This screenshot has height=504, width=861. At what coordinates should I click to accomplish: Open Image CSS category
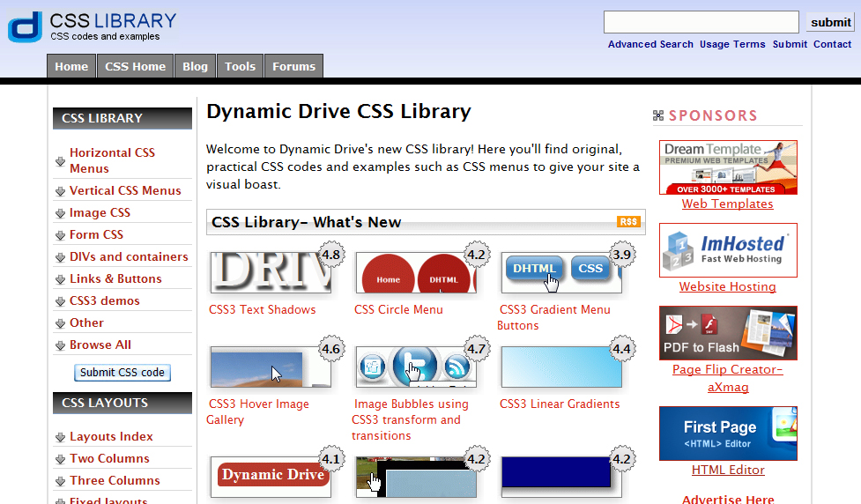point(100,212)
